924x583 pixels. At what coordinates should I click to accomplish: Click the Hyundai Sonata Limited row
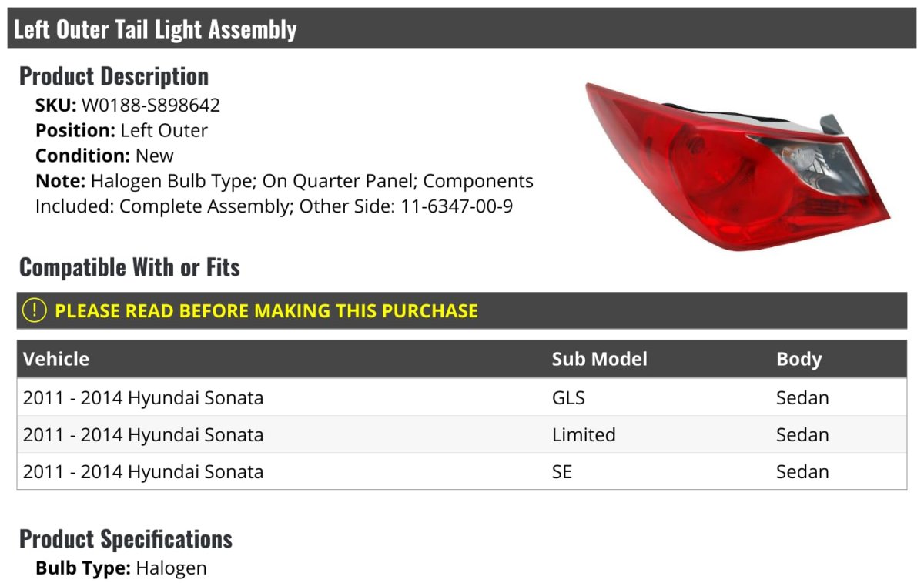(143, 435)
